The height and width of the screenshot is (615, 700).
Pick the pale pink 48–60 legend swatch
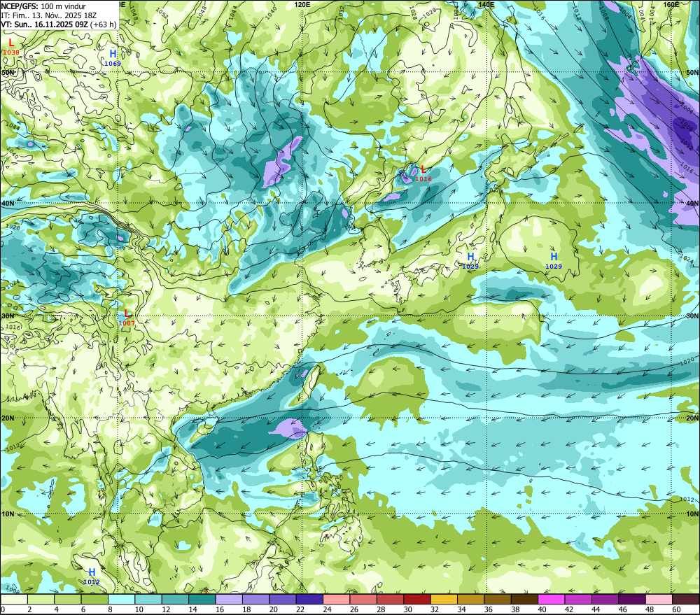[659, 600]
